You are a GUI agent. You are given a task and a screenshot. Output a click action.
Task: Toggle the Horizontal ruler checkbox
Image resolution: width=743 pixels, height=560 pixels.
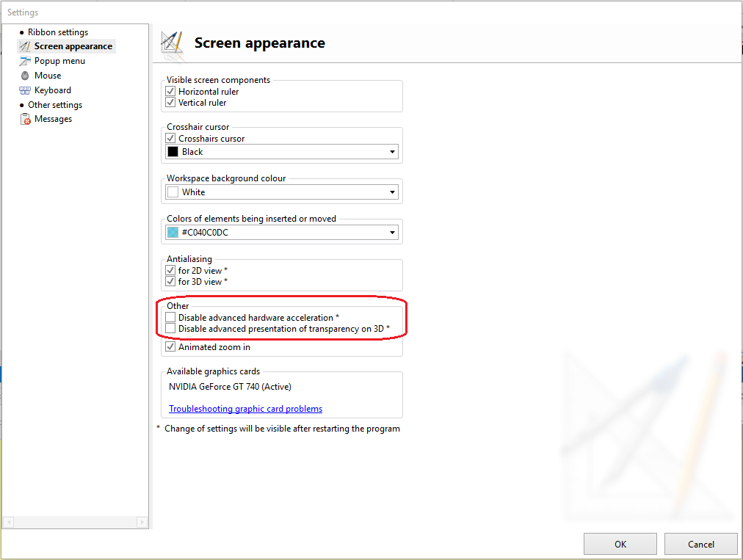pos(171,92)
